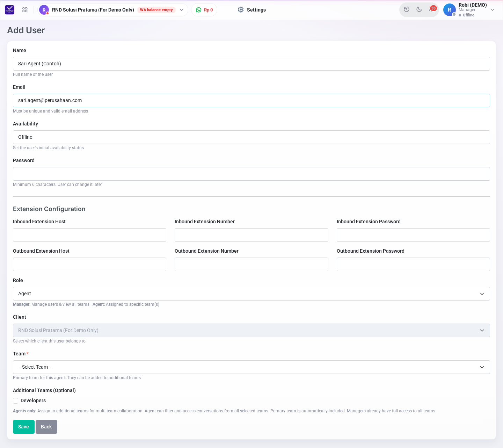The height and width of the screenshot is (448, 503).
Task: Open the Select Team dropdown
Action: pyautogui.click(x=251, y=367)
